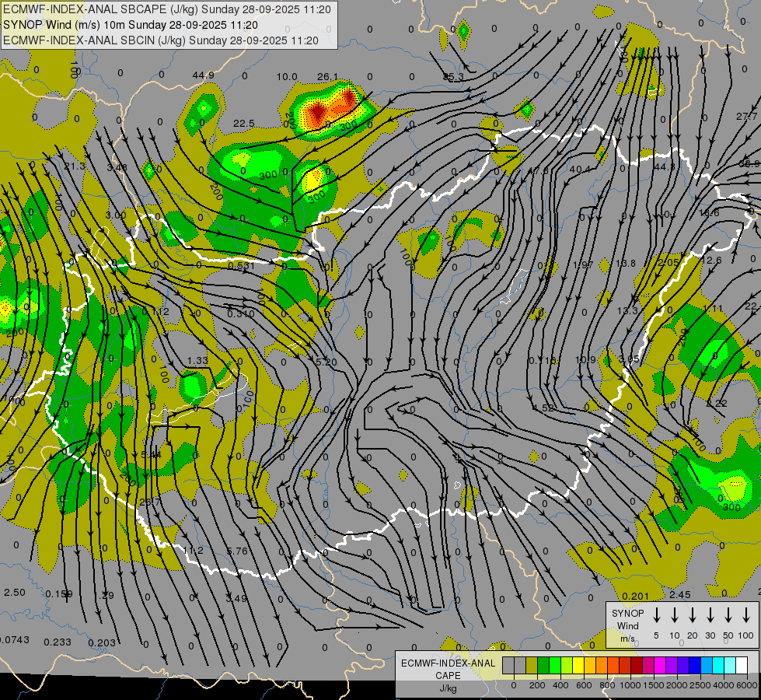This screenshot has height=700, width=761.
Task: Click the red CAPE maximum core on the map
Action: pyautogui.click(x=318, y=113)
